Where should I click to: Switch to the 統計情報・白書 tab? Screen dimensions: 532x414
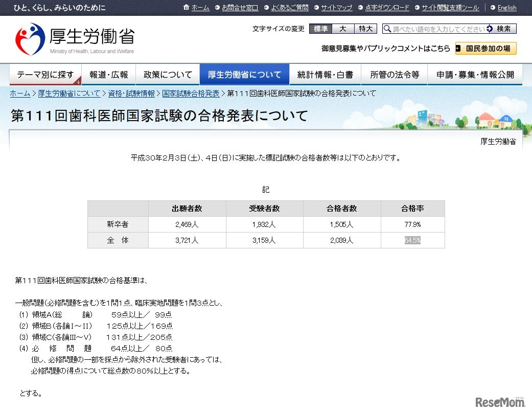pyautogui.click(x=326, y=74)
